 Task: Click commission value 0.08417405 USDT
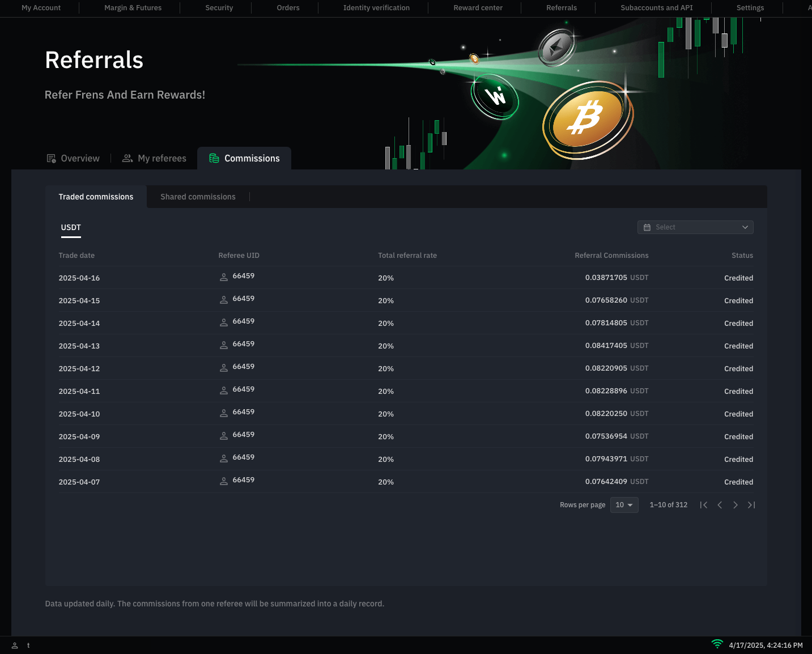coord(617,346)
